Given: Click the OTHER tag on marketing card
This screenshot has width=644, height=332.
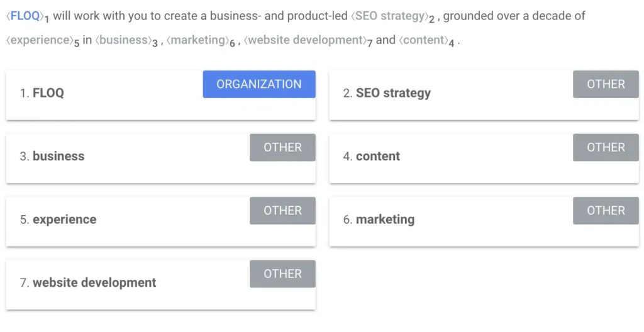Looking at the screenshot, I should pos(606,211).
